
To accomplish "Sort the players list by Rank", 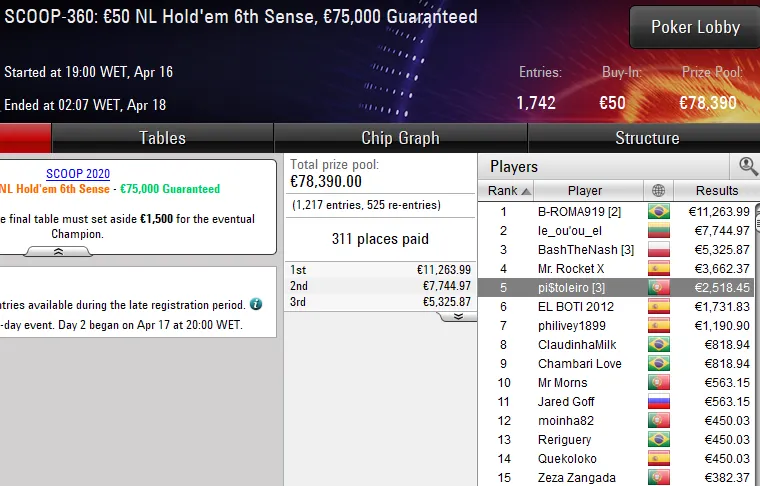I will pyautogui.click(x=509, y=191).
